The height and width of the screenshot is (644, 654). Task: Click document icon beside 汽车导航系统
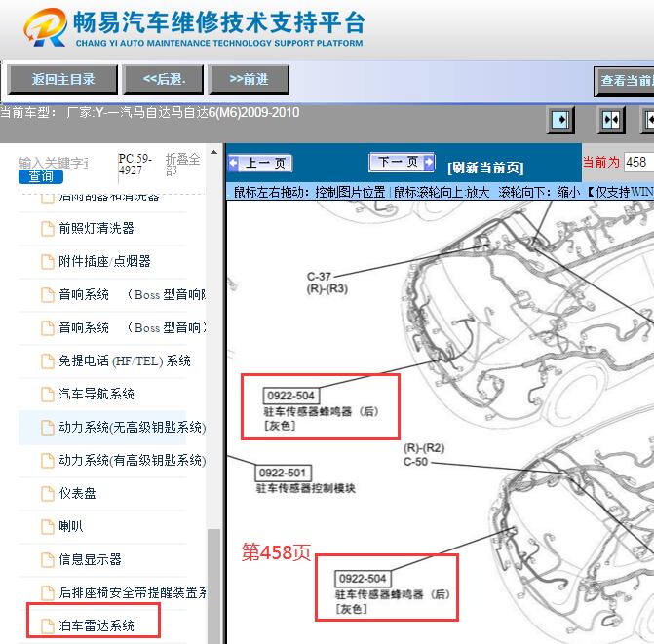tap(47, 395)
